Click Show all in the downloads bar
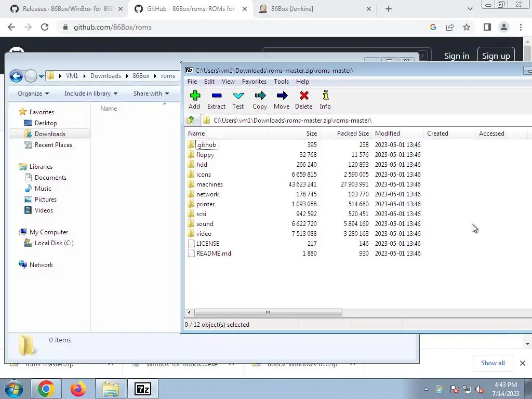Image resolution: width=532 pixels, height=399 pixels. point(493,363)
